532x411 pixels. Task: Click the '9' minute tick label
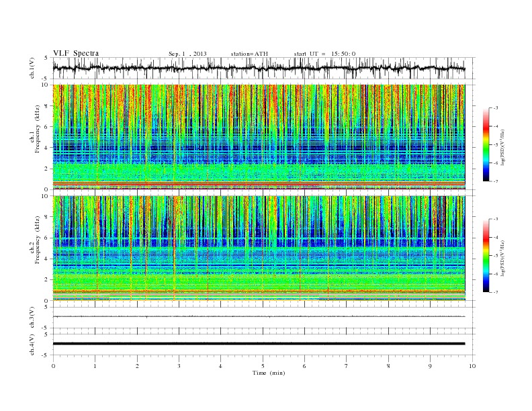point(430,366)
